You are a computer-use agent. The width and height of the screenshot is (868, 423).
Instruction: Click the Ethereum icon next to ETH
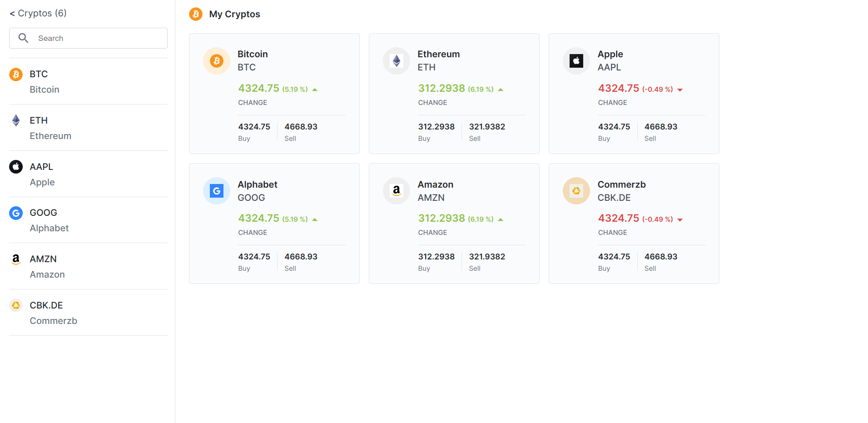(x=16, y=120)
